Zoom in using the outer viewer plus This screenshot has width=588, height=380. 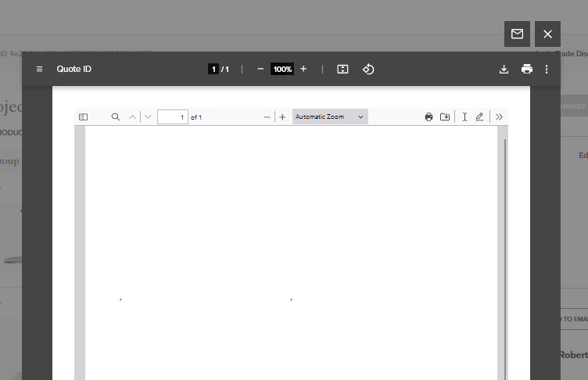coord(303,69)
